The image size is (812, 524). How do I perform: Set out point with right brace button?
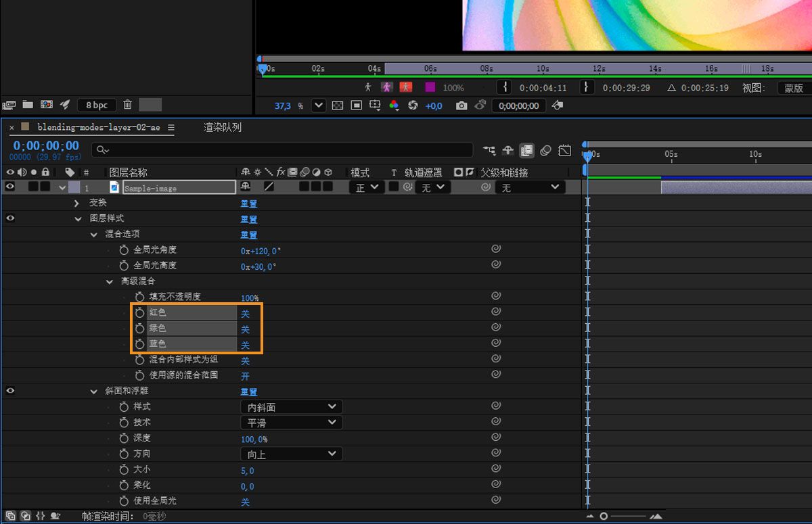coord(588,87)
